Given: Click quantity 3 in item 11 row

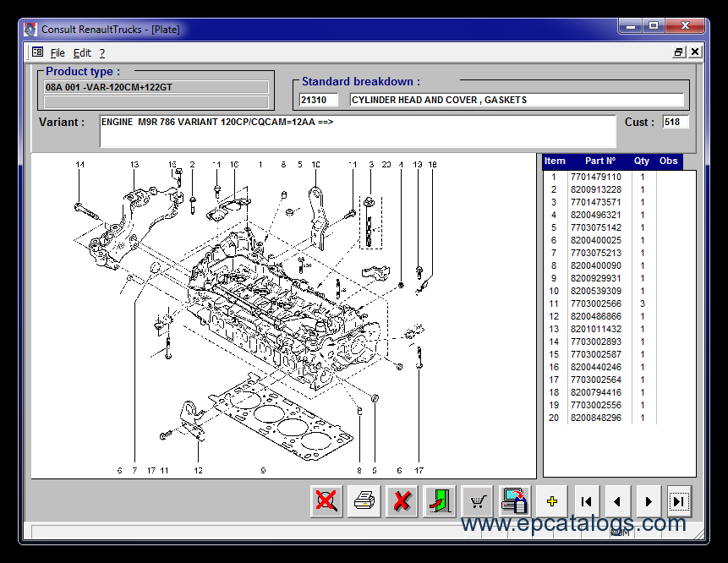Looking at the screenshot, I should coord(643,303).
